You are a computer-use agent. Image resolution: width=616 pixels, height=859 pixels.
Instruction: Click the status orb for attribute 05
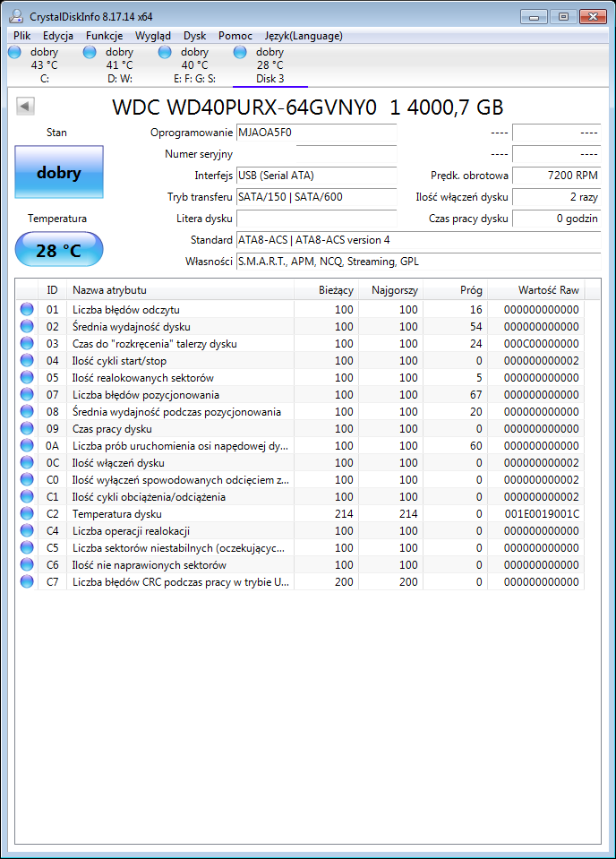point(27,377)
